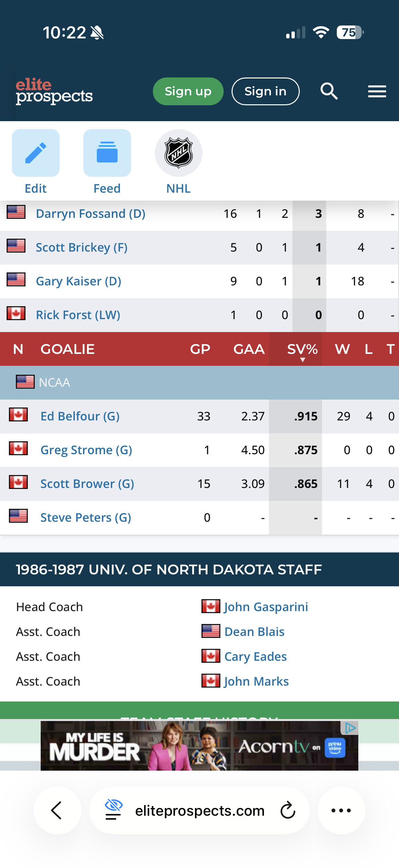Sort goalie table by GP header

tap(200, 349)
